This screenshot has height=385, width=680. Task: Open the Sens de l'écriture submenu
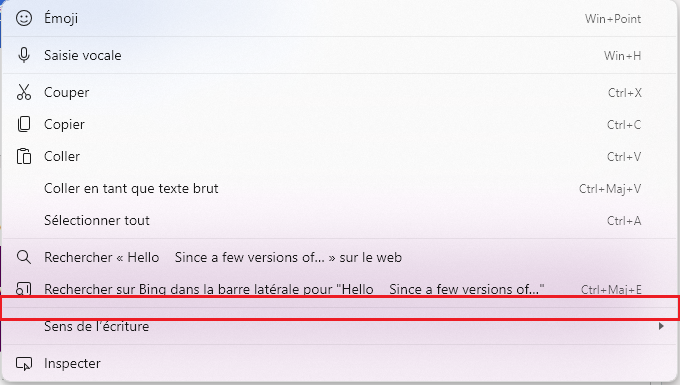click(x=340, y=326)
